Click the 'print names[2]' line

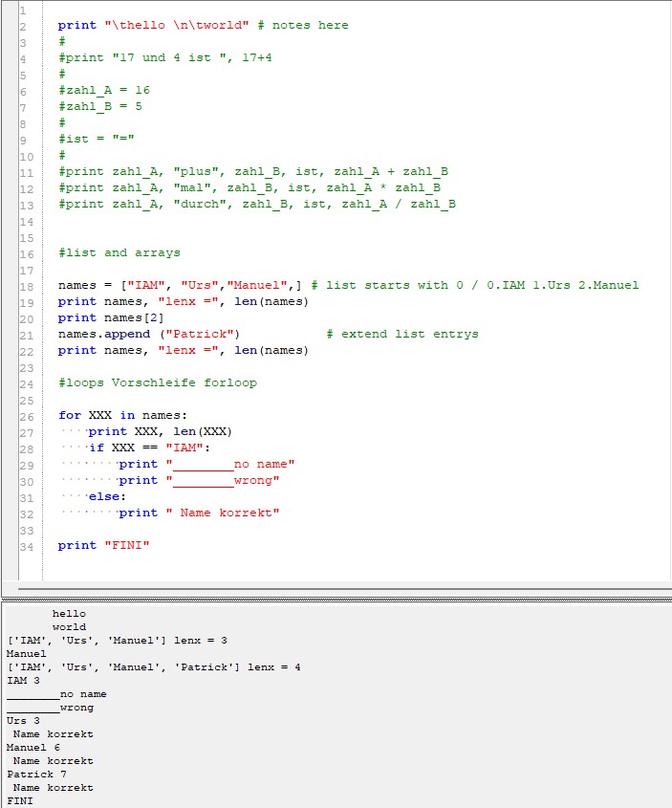111,318
